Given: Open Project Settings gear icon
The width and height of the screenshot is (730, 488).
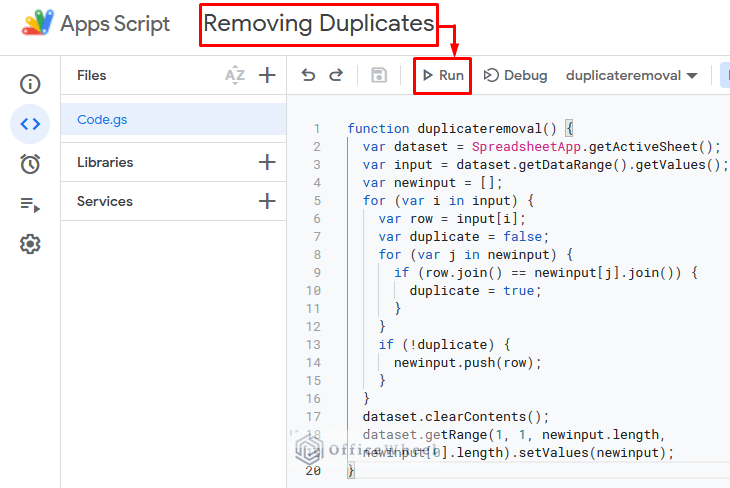Looking at the screenshot, I should point(30,244).
